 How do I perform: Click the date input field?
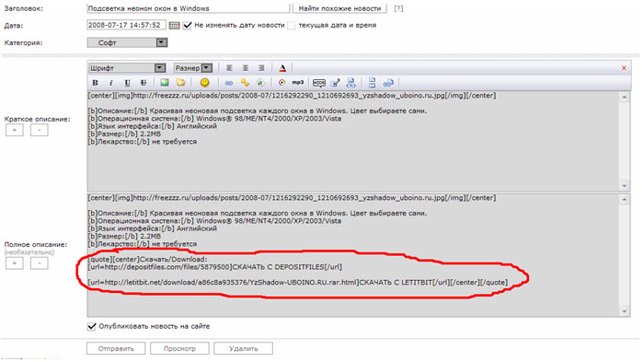[126, 25]
